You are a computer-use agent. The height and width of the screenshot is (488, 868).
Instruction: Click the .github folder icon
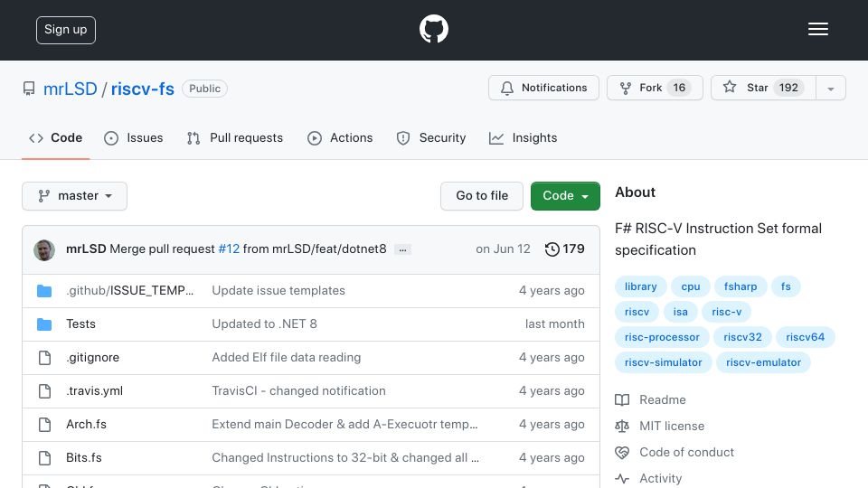pyautogui.click(x=44, y=290)
